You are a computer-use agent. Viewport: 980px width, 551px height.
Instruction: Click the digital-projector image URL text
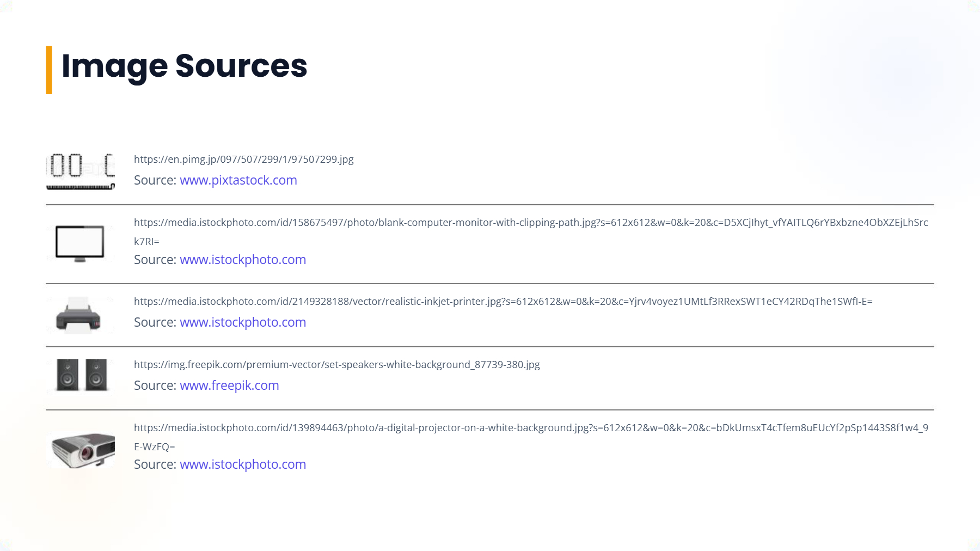point(531,428)
